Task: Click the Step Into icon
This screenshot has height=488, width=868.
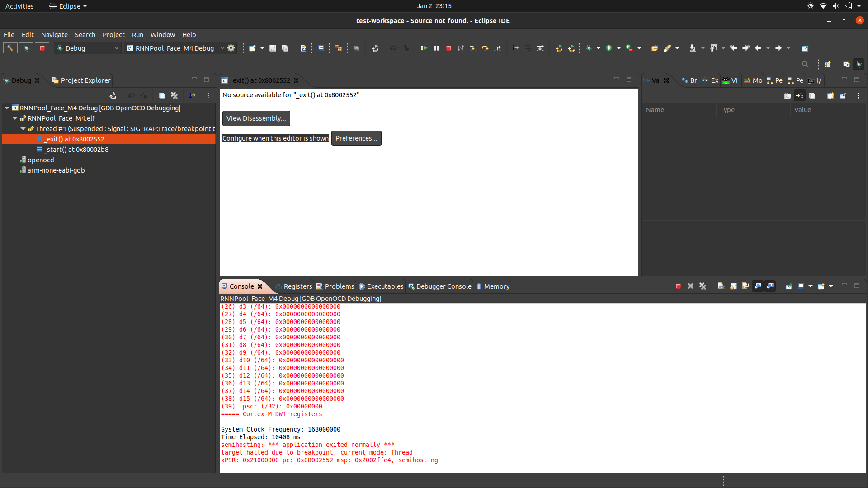Action: (x=472, y=48)
